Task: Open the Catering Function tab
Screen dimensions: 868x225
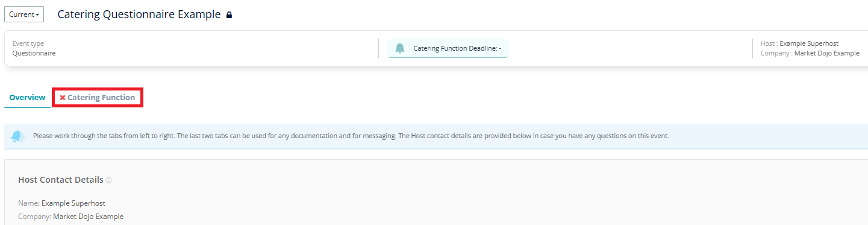Action: pos(98,98)
